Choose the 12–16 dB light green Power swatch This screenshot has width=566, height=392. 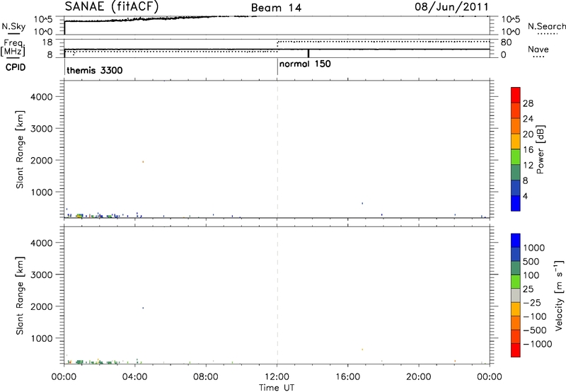[x=516, y=156]
